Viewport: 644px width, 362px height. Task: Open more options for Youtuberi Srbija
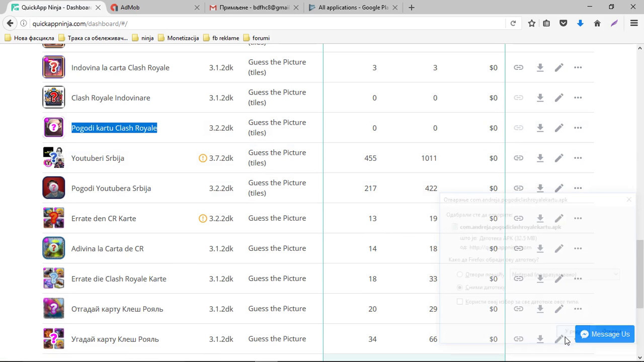point(578,158)
